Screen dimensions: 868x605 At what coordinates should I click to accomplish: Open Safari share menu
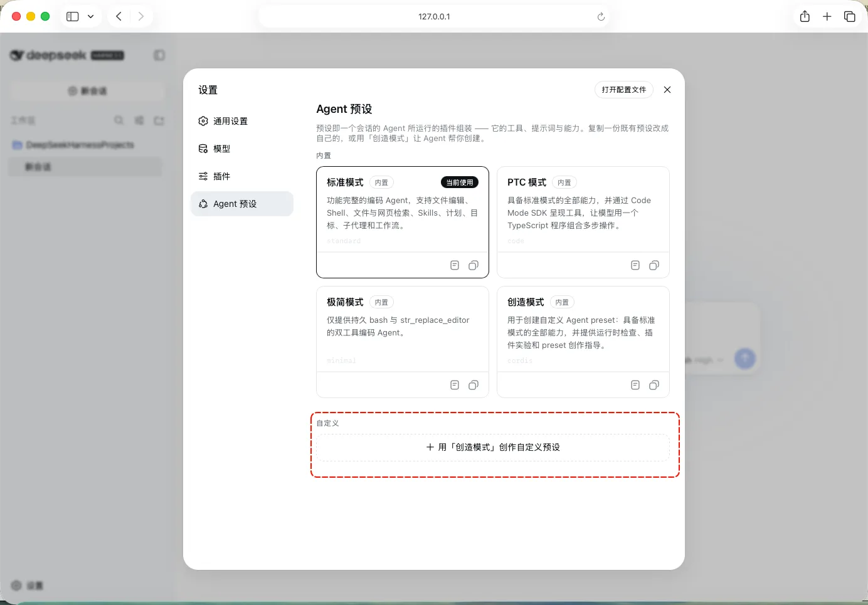[x=805, y=16]
